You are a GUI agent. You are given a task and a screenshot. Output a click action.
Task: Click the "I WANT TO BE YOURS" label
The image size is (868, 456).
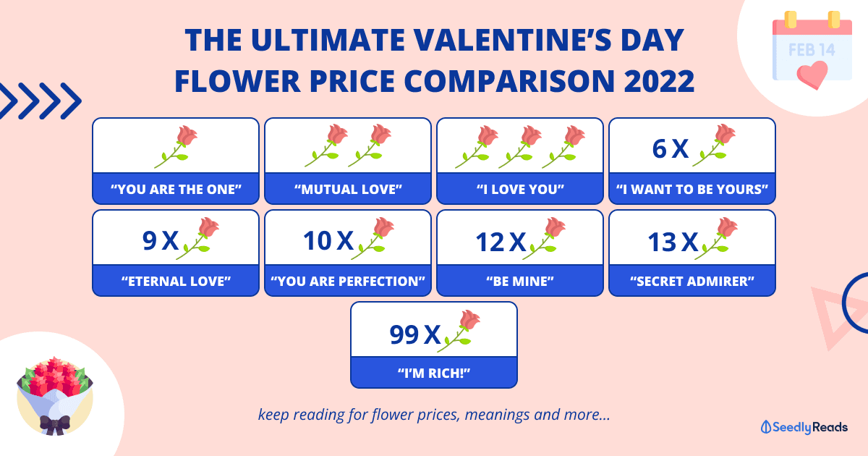pyautogui.click(x=692, y=190)
